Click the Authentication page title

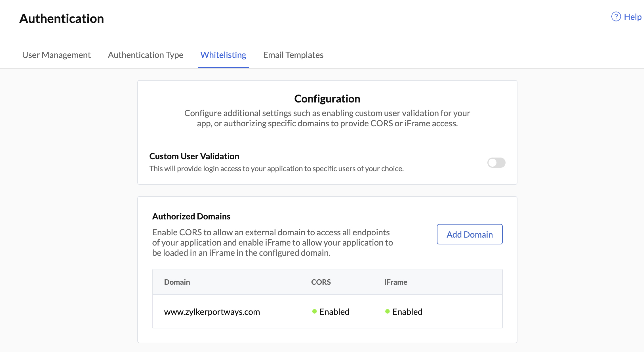[61, 19]
